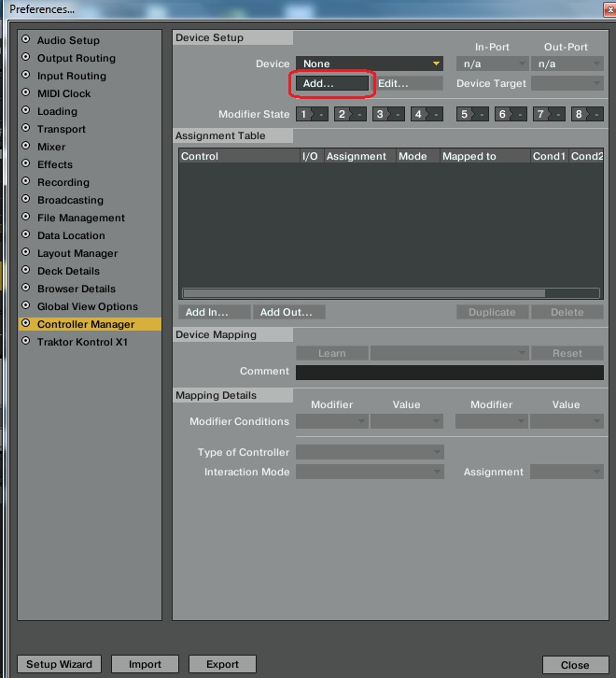Viewport: 616px width, 678px height.
Task: Click Add In... below the assignment table
Action: tap(215, 312)
